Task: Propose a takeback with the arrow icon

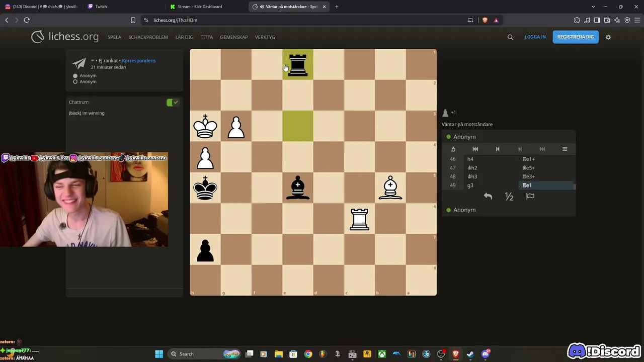Action: (x=488, y=197)
